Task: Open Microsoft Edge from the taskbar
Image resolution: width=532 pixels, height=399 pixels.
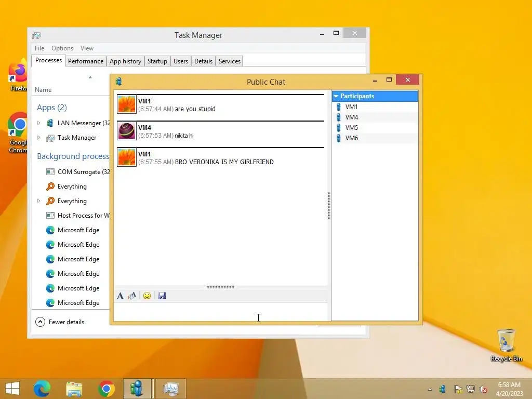Action: tap(42, 389)
